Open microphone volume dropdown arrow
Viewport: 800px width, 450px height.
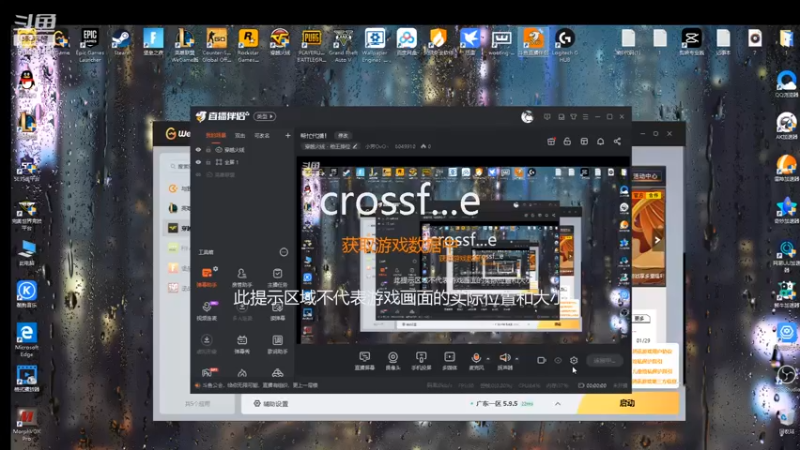(488, 359)
